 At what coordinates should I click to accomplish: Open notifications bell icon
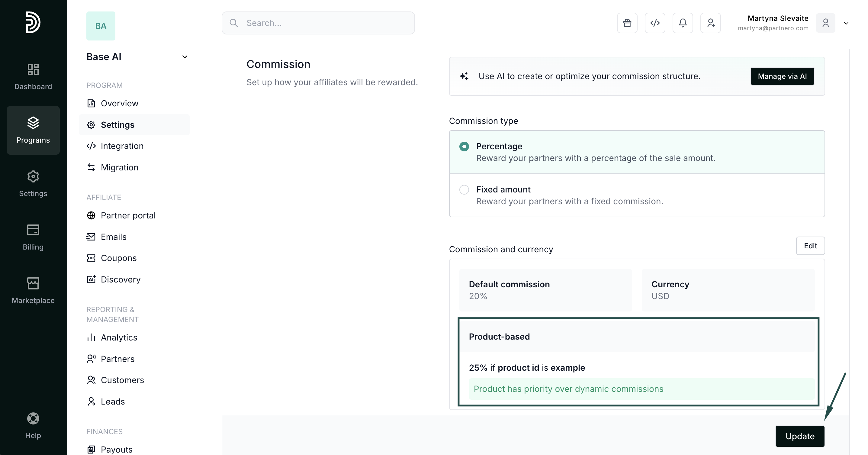coord(683,23)
